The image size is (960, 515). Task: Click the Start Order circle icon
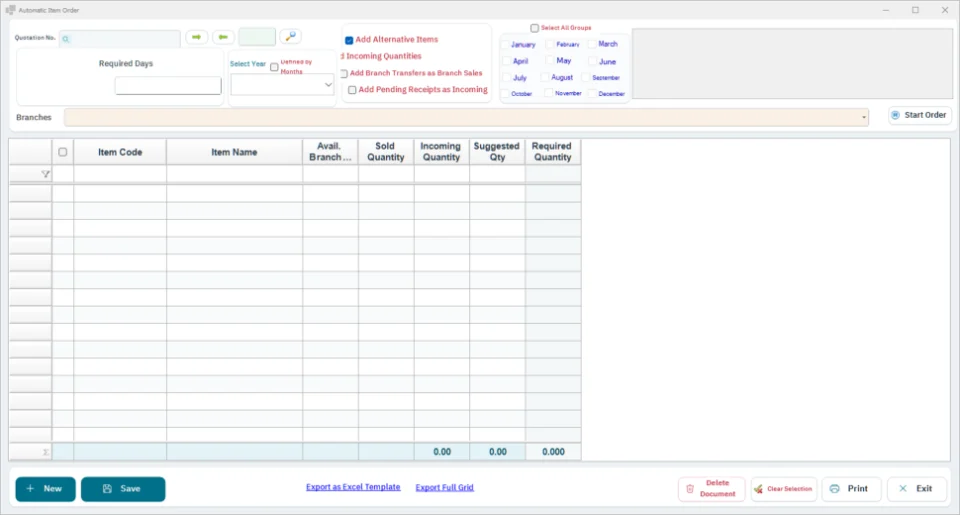[x=895, y=115]
